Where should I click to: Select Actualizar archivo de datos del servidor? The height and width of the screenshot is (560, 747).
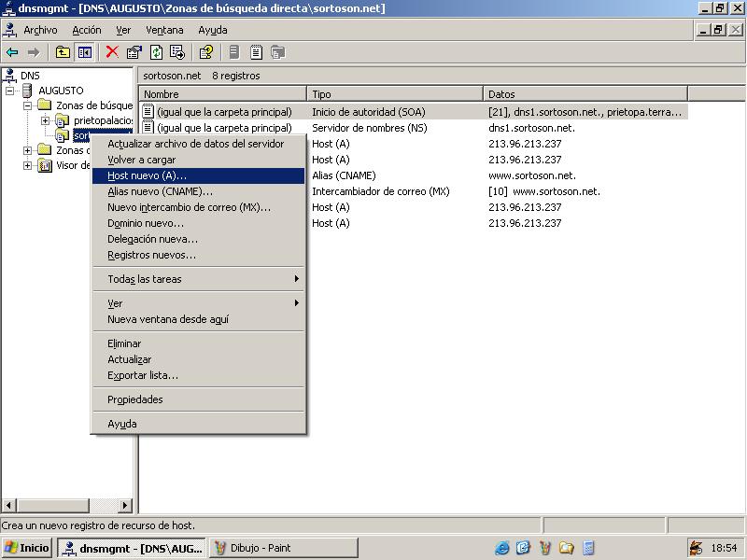click(x=198, y=144)
